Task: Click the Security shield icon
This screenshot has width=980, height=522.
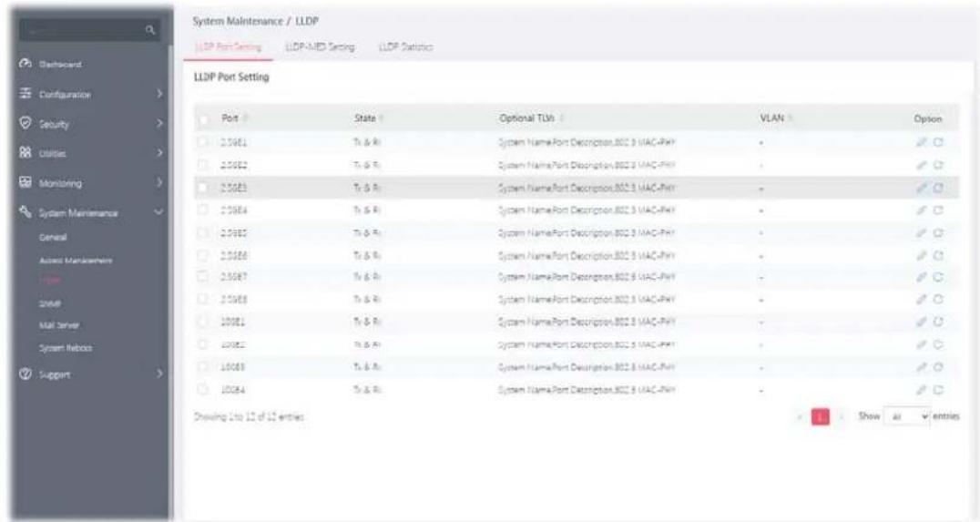Action: [x=26, y=124]
